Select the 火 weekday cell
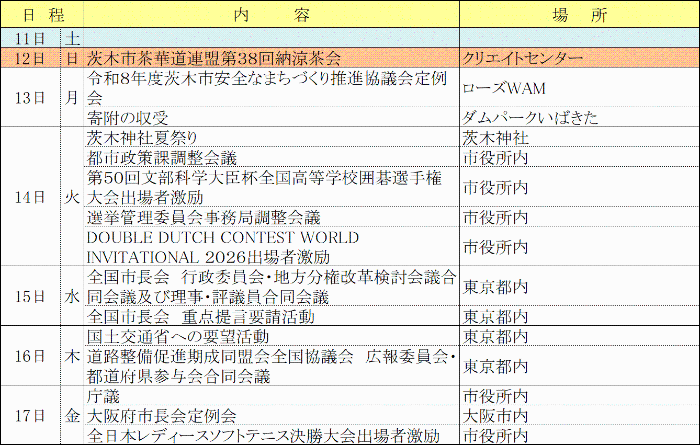The image size is (700, 445). pyautogui.click(x=72, y=196)
